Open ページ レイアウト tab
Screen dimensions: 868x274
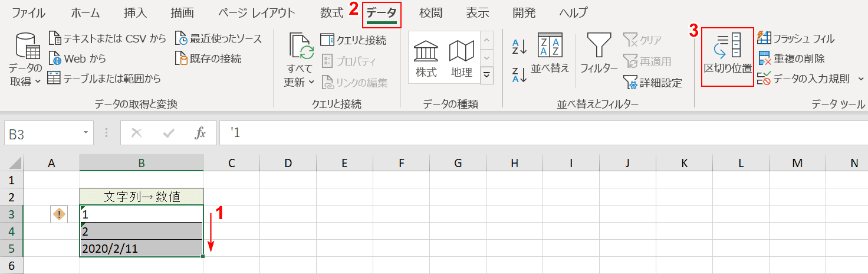pyautogui.click(x=257, y=12)
